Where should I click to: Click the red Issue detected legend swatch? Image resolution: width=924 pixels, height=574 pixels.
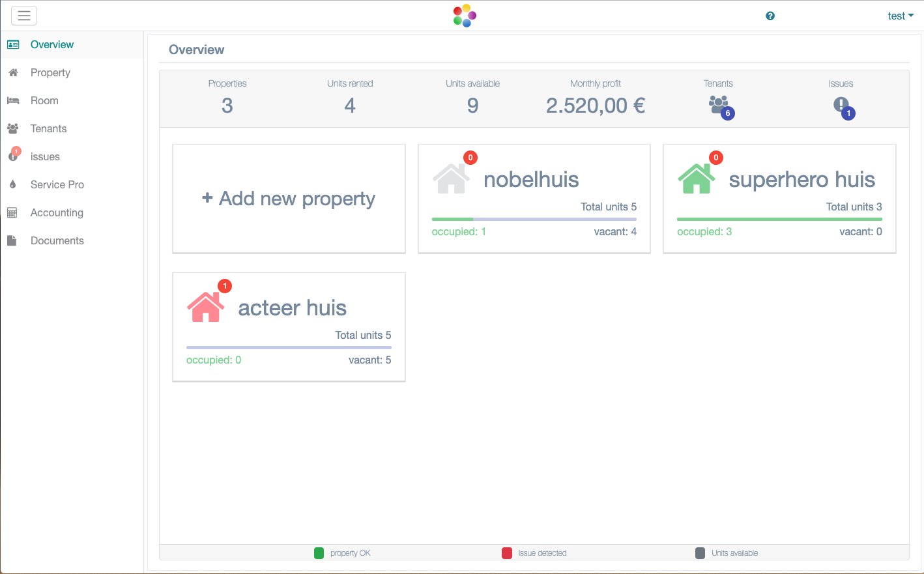click(x=507, y=553)
